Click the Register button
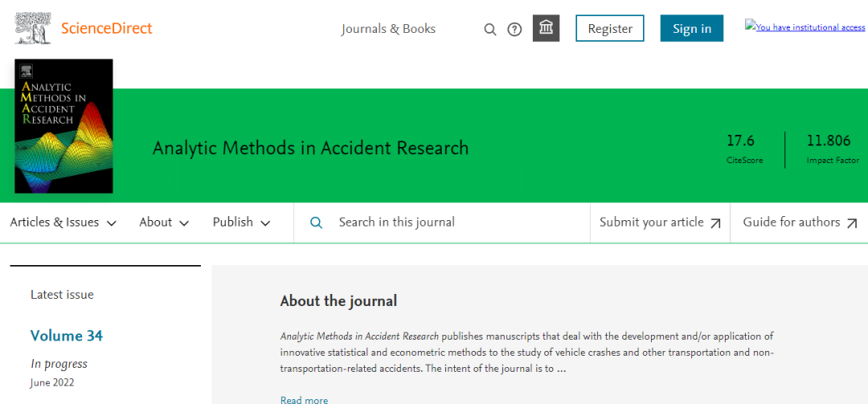Viewport: 868px width, 404px height. (x=609, y=29)
